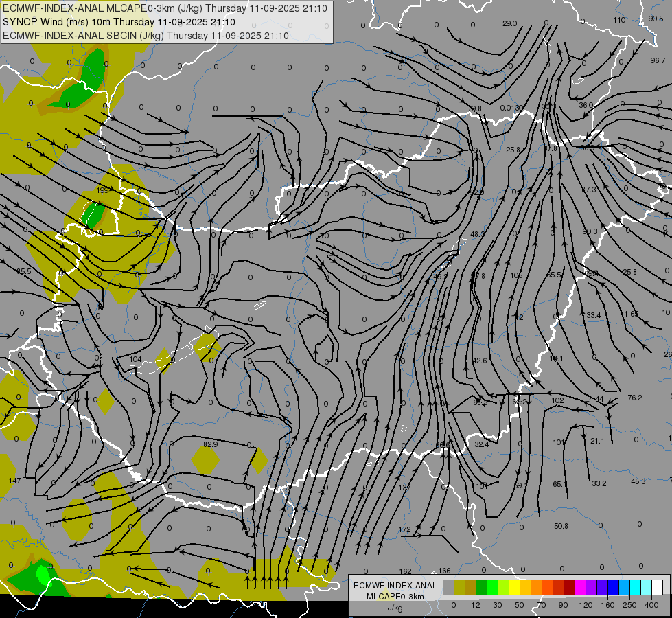This screenshot has height=618, width=672.
Task: Click the map value '76.2'
Action: click(635, 398)
